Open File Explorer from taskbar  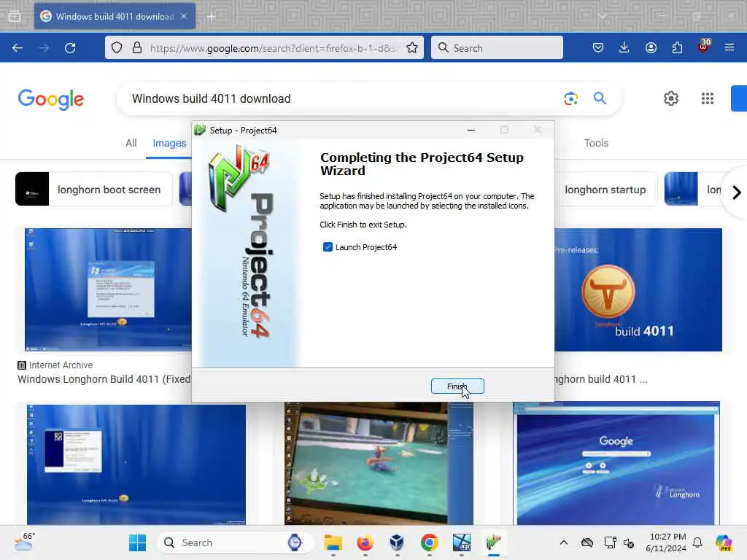[333, 542]
